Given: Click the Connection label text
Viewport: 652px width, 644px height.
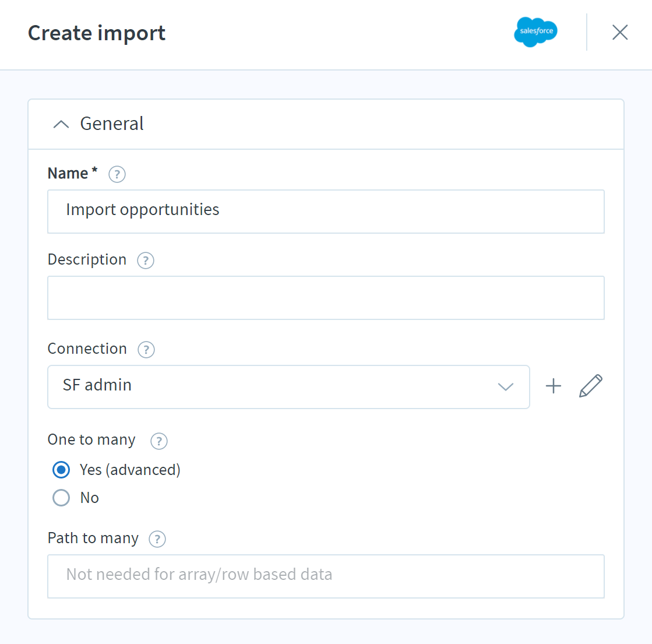Looking at the screenshot, I should tap(87, 349).
